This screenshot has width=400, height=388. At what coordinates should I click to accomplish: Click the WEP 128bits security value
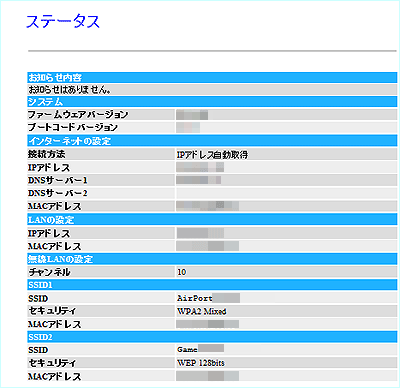(201, 363)
